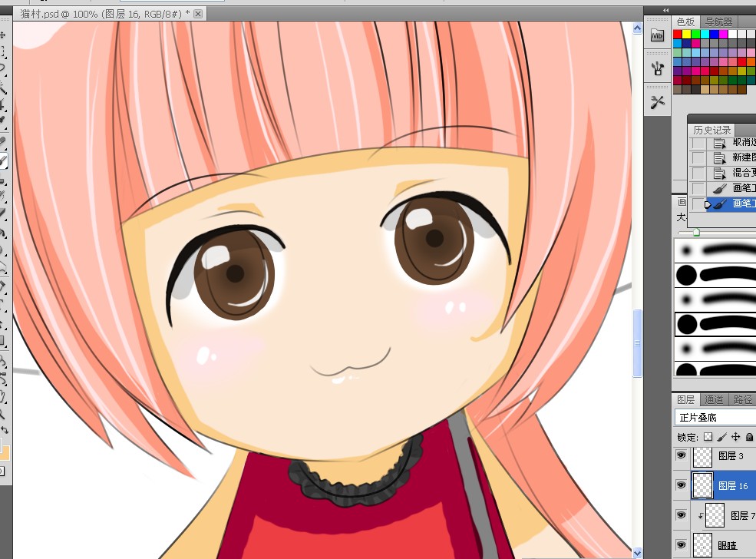Switch to the 通道 channels tab
Viewport: 756px width, 559px height.
[x=714, y=399]
